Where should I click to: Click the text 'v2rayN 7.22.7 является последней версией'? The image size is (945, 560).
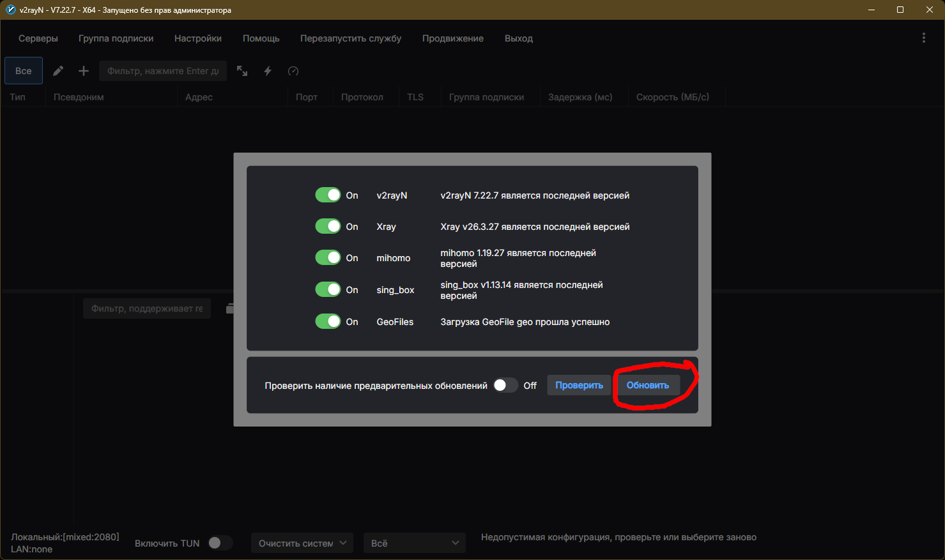pyautogui.click(x=535, y=195)
